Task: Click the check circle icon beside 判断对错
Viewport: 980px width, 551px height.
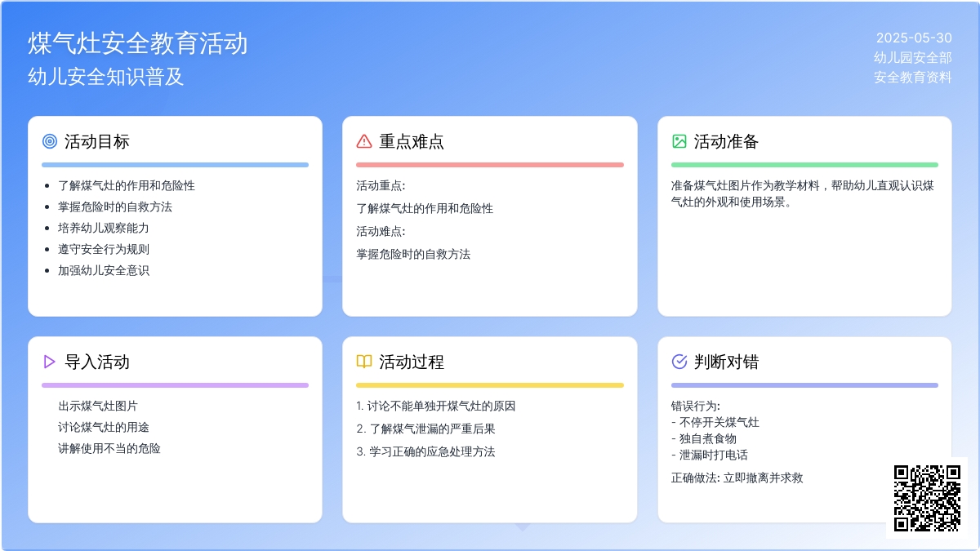Action: [679, 362]
